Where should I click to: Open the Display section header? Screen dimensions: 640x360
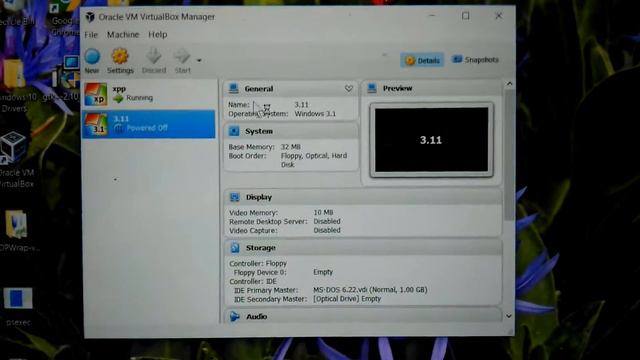(363, 197)
